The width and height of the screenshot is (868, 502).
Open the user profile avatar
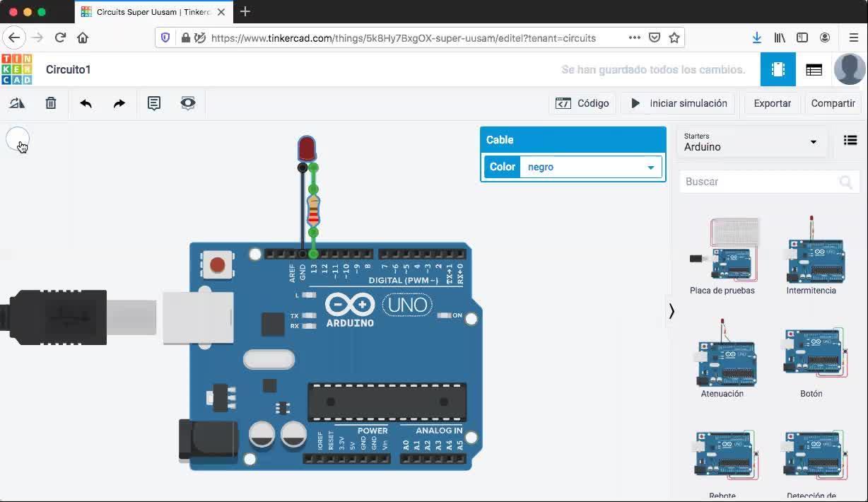tap(850, 69)
